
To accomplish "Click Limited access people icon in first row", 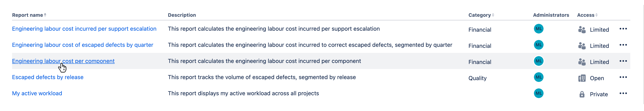I will pyautogui.click(x=582, y=30).
